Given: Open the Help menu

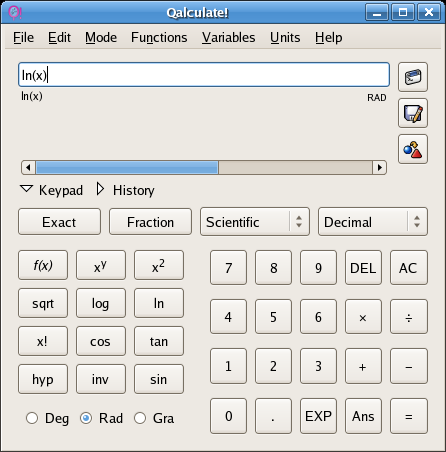Looking at the screenshot, I should tap(328, 37).
